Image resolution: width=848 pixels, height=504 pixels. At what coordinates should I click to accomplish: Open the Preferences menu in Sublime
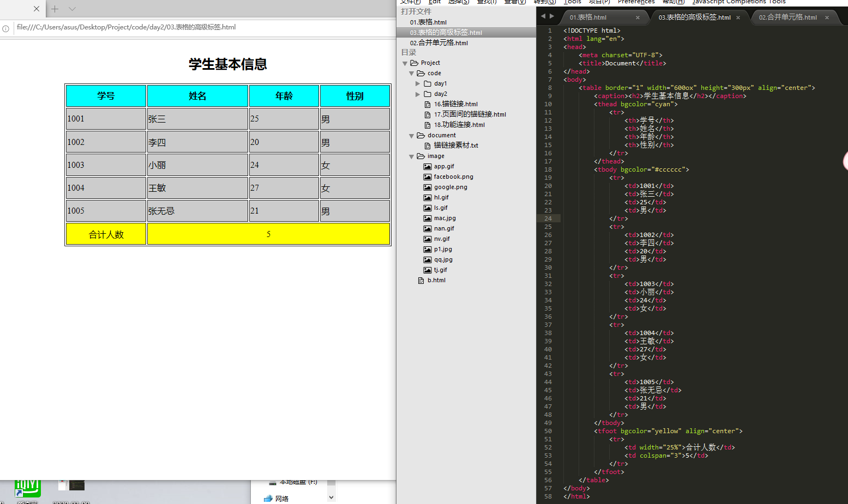coord(636,2)
